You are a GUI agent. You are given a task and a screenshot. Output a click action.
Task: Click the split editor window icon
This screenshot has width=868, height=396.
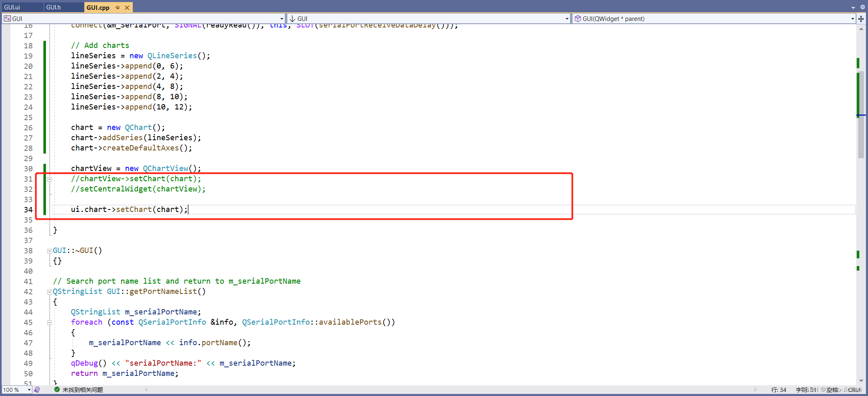coord(861,19)
